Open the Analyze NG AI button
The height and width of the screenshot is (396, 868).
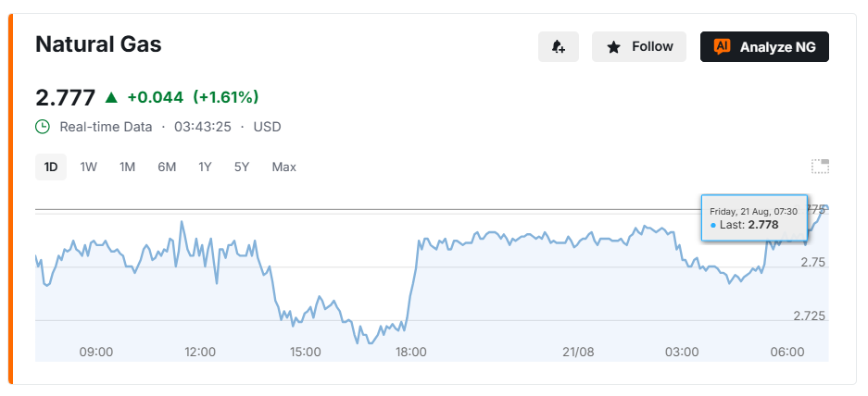(764, 46)
